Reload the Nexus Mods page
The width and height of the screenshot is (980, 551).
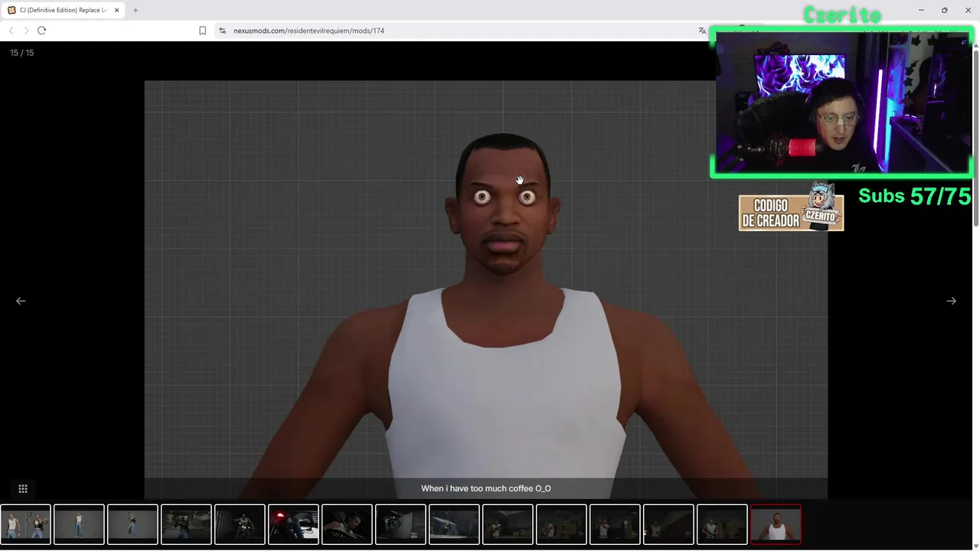click(x=41, y=31)
